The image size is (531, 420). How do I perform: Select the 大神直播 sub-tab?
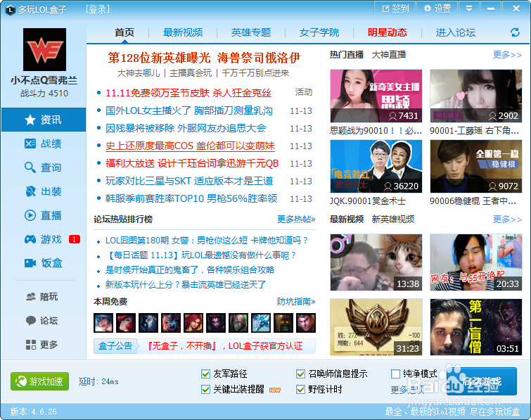click(389, 55)
